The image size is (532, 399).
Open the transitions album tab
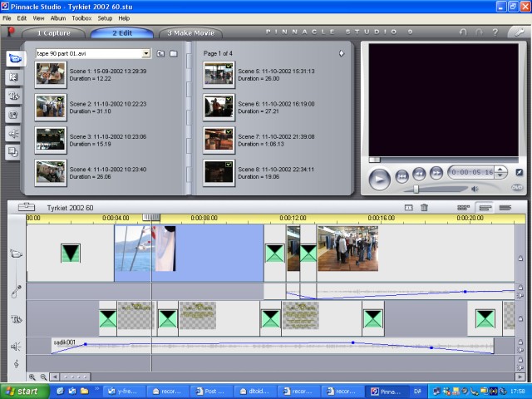[13, 77]
